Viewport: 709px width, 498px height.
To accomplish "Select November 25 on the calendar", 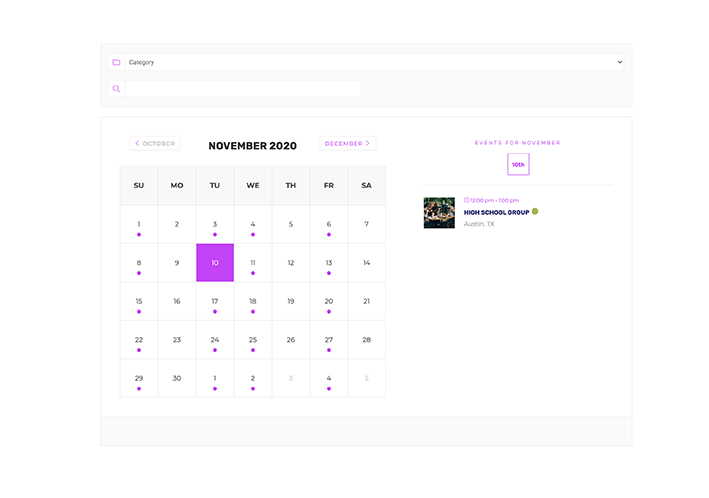I will [253, 340].
